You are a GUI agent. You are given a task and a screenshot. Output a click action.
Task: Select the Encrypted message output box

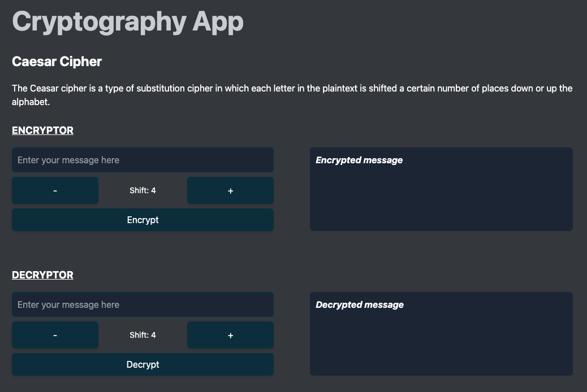click(x=441, y=189)
